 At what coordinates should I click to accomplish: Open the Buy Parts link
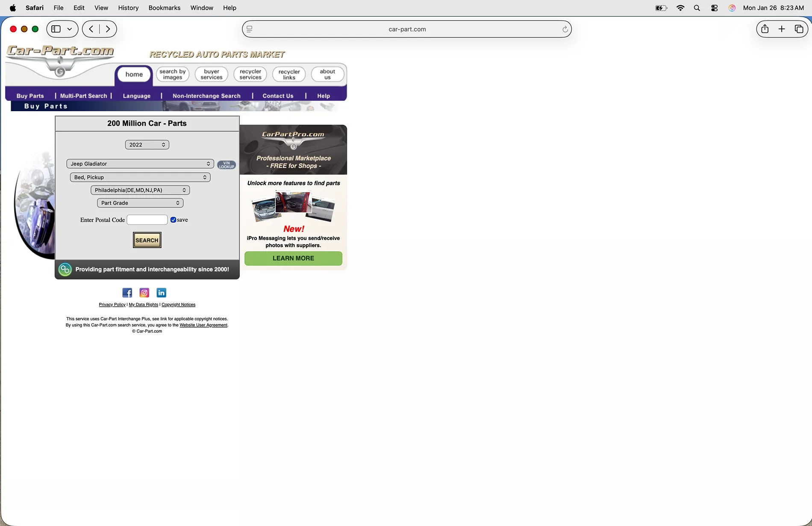click(30, 96)
